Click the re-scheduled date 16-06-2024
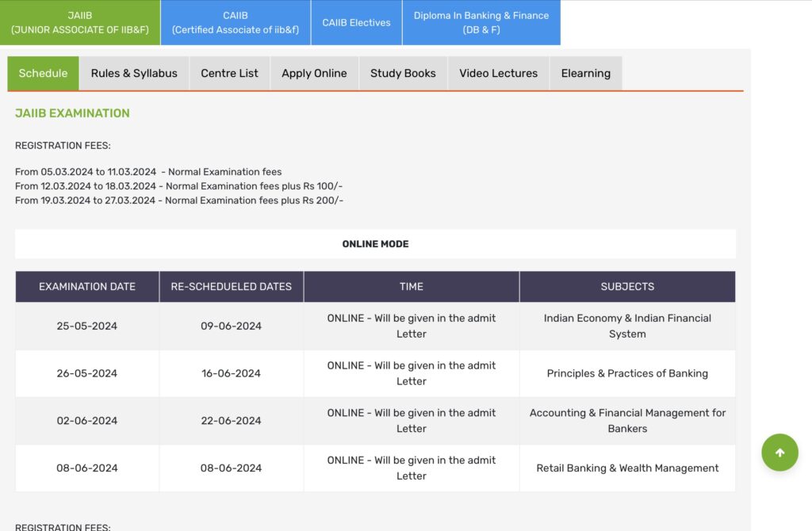 pyautogui.click(x=231, y=373)
